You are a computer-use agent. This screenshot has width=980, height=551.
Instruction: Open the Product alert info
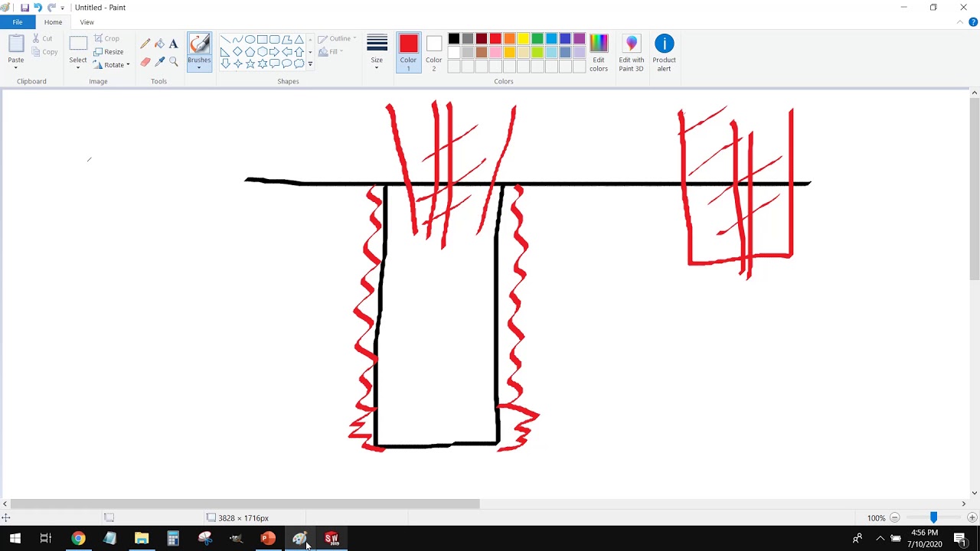pyautogui.click(x=664, y=53)
